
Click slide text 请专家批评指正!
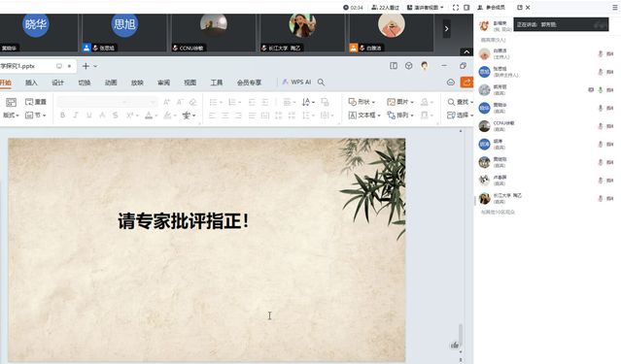point(183,220)
